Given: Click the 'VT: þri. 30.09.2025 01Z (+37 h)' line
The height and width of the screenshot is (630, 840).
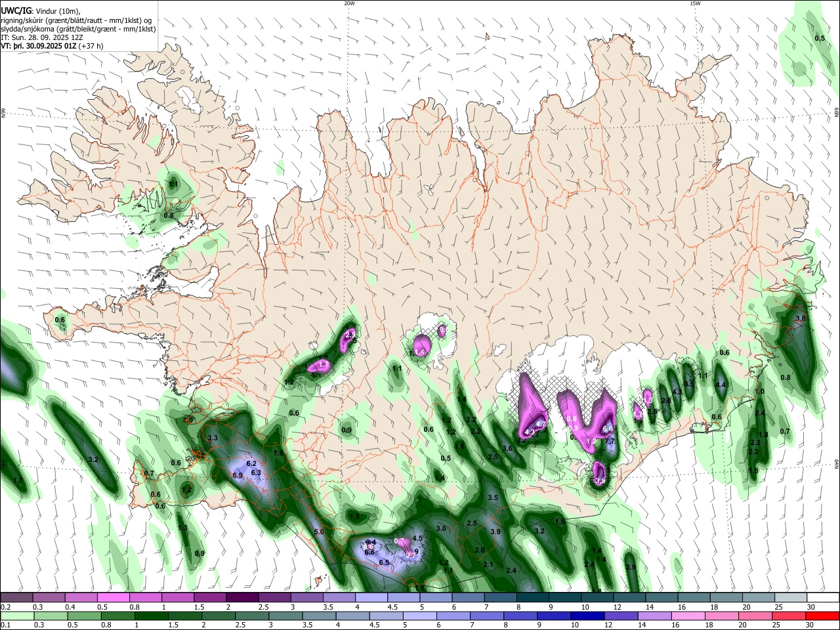Looking at the screenshot, I should pyautogui.click(x=51, y=46).
